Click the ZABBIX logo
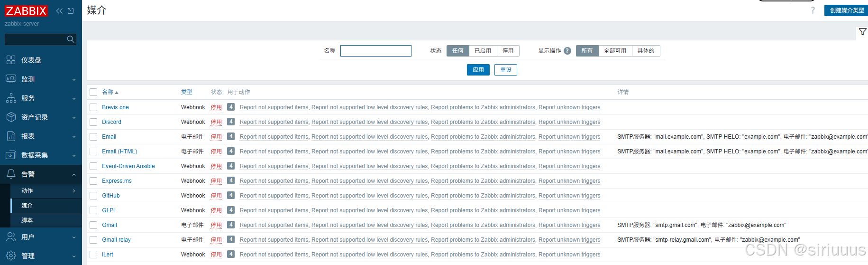The width and height of the screenshot is (868, 265). (x=26, y=11)
